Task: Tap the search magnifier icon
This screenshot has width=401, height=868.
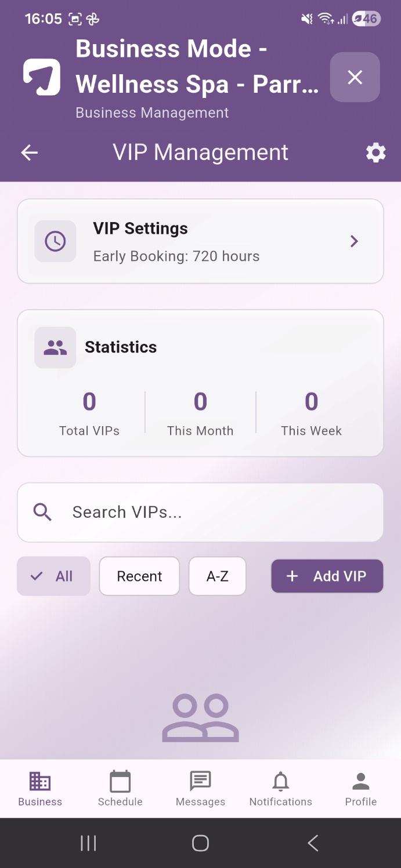Action: pyautogui.click(x=42, y=512)
